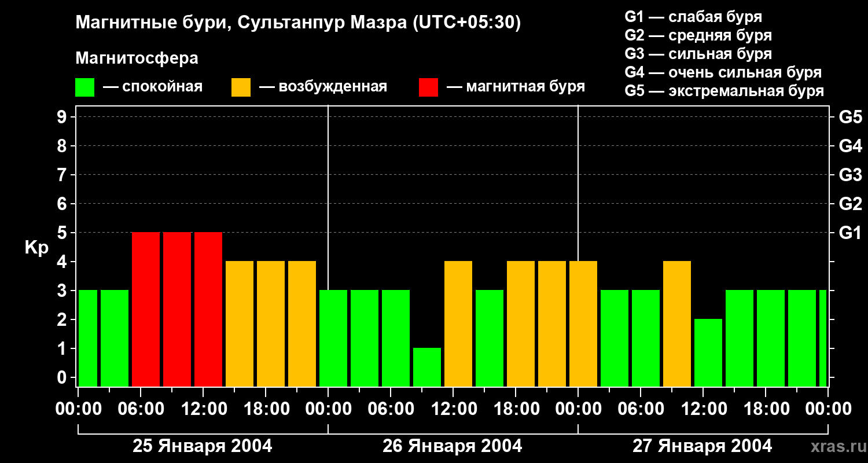This screenshot has height=463, width=868.
Task: Click the 12:00 time label for 26 Января
Action: tap(453, 409)
